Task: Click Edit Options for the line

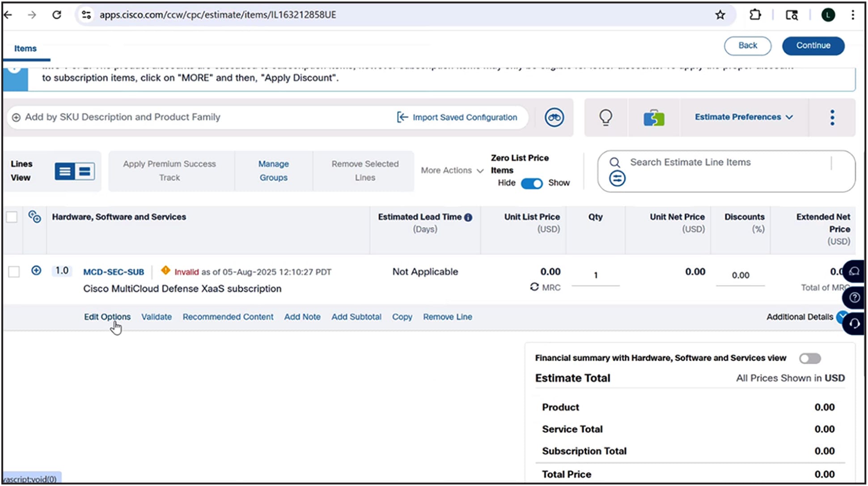Action: point(107,317)
